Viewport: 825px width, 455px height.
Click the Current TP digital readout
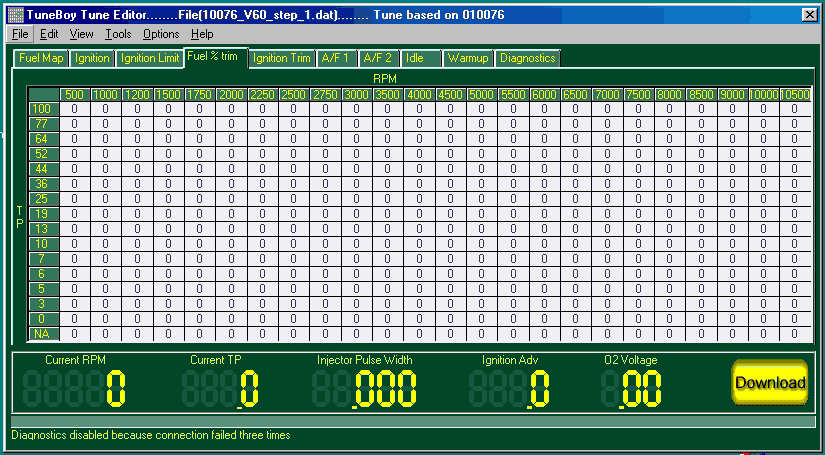[220, 388]
